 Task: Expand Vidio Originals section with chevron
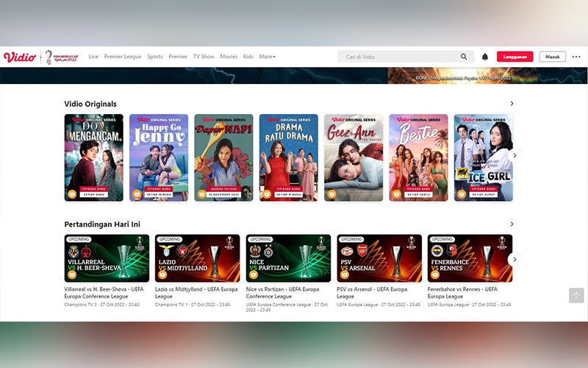click(x=512, y=104)
